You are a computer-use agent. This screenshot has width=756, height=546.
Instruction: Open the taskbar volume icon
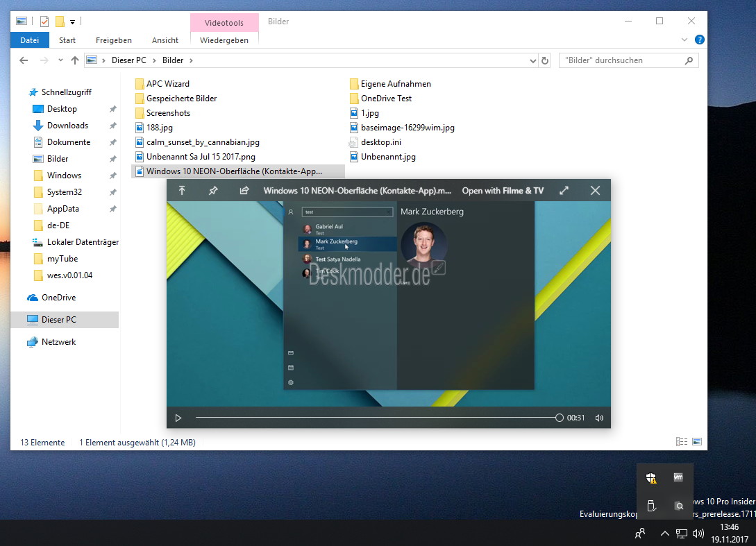point(698,534)
